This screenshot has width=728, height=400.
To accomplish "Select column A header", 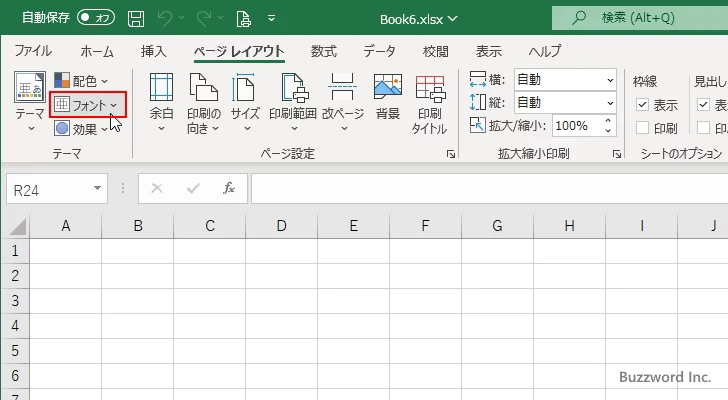I will coord(65,226).
